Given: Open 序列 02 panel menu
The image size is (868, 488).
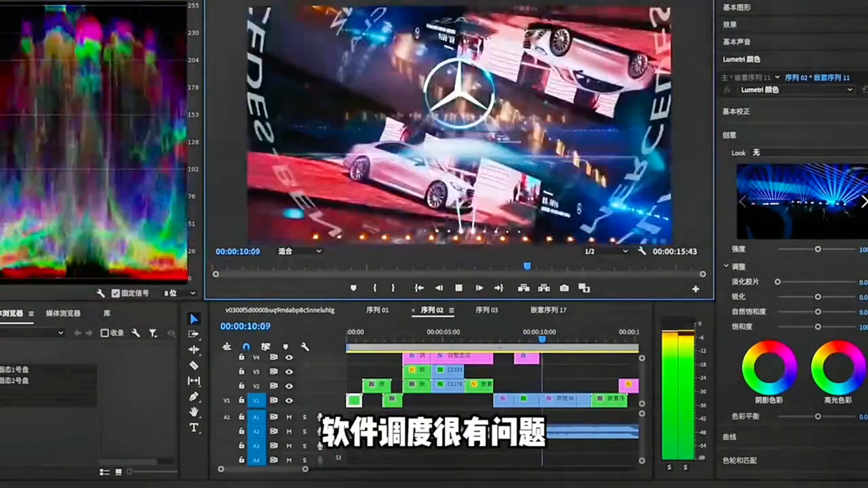Looking at the screenshot, I should pyautogui.click(x=452, y=310).
